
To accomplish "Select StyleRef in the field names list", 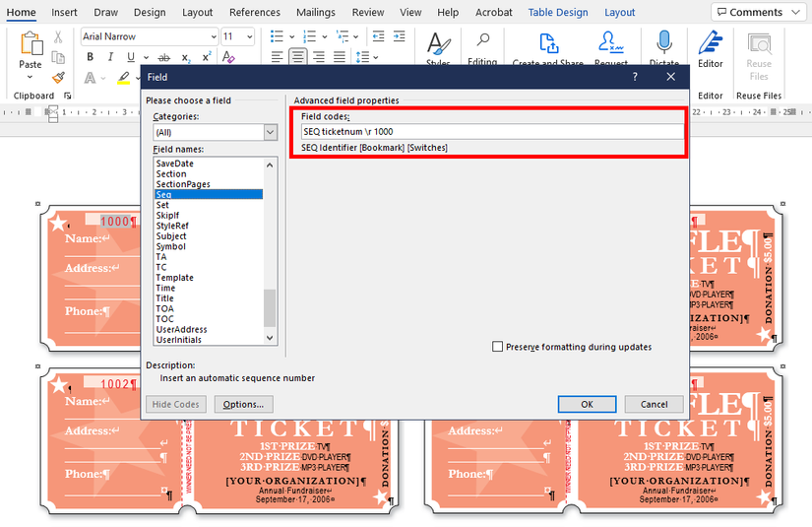I will (x=172, y=226).
